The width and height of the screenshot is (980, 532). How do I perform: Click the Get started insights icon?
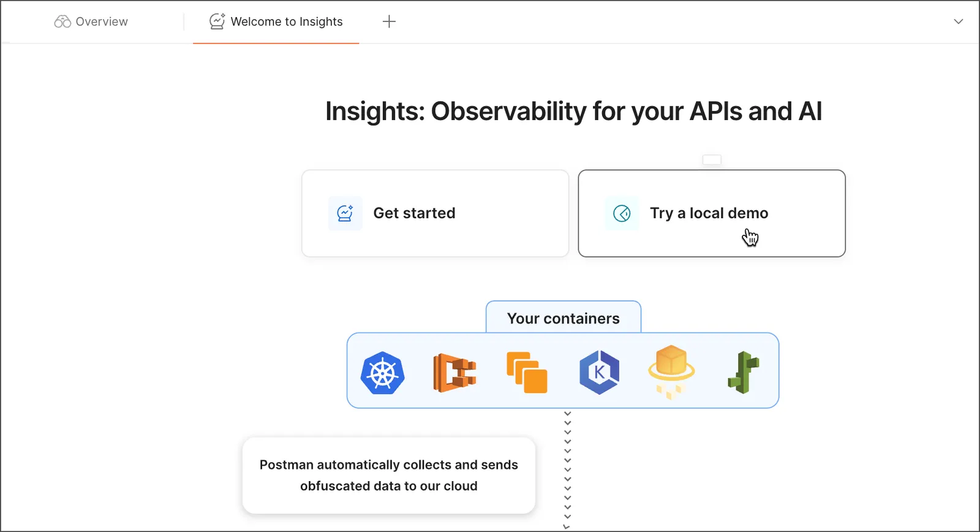pyautogui.click(x=345, y=213)
